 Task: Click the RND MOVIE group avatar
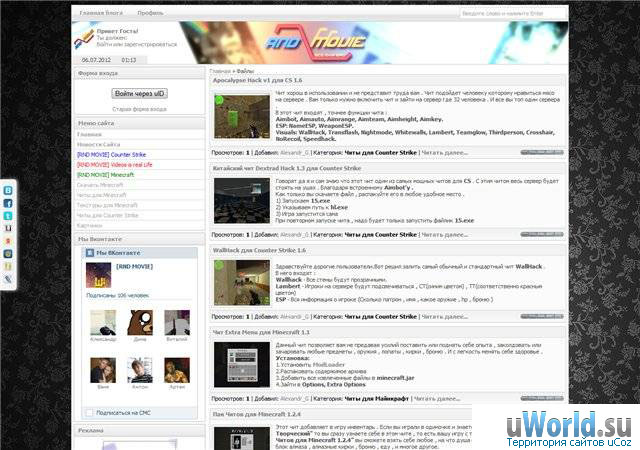pyautogui.click(x=98, y=275)
